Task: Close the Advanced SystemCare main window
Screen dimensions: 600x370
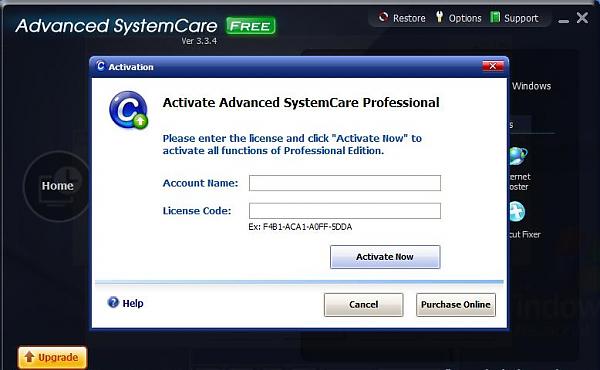Action: click(x=582, y=18)
